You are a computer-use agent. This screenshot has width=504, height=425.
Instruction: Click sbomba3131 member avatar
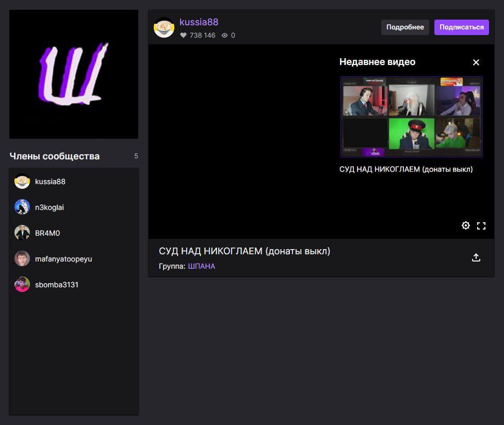click(22, 285)
